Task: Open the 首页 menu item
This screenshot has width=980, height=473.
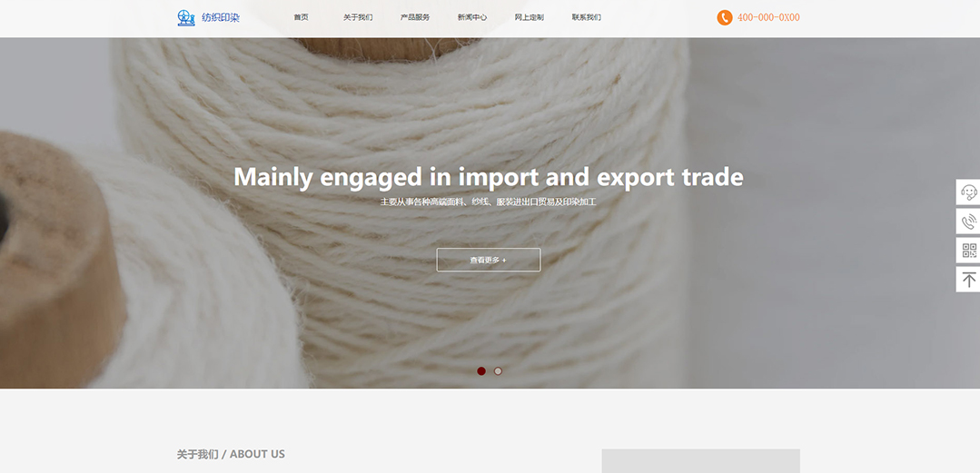Action: 302,17
